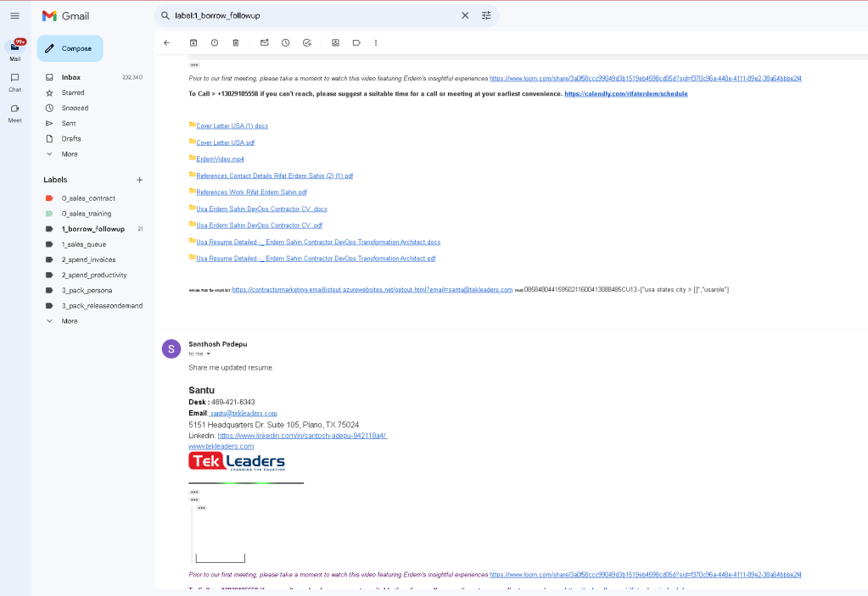Expand second trimmed content below signature
Image resolution: width=868 pixels, height=596 pixels.
(x=194, y=500)
